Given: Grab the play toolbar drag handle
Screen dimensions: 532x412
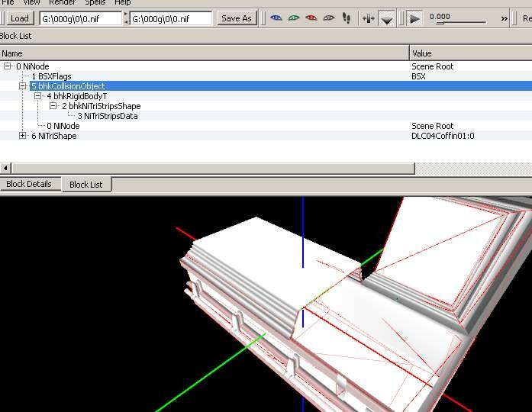Looking at the screenshot, I should click(401, 18).
